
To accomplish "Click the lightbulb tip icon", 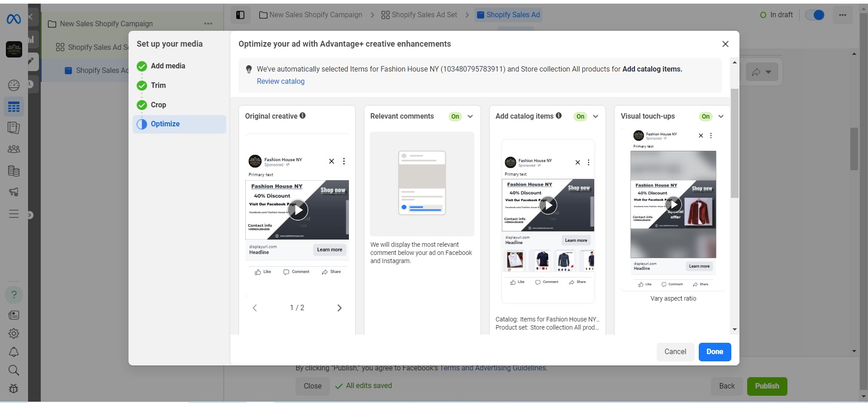I will pos(248,69).
